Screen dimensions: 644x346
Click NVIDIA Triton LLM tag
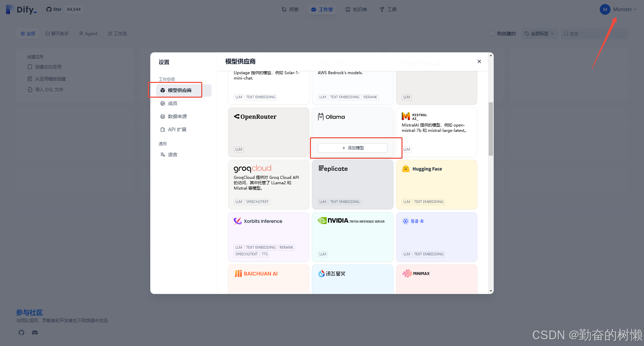click(323, 254)
